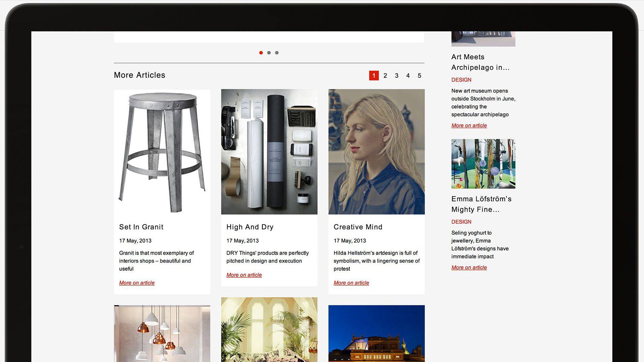Go to pagination page 4
This screenshot has height=362, width=644.
click(x=408, y=76)
